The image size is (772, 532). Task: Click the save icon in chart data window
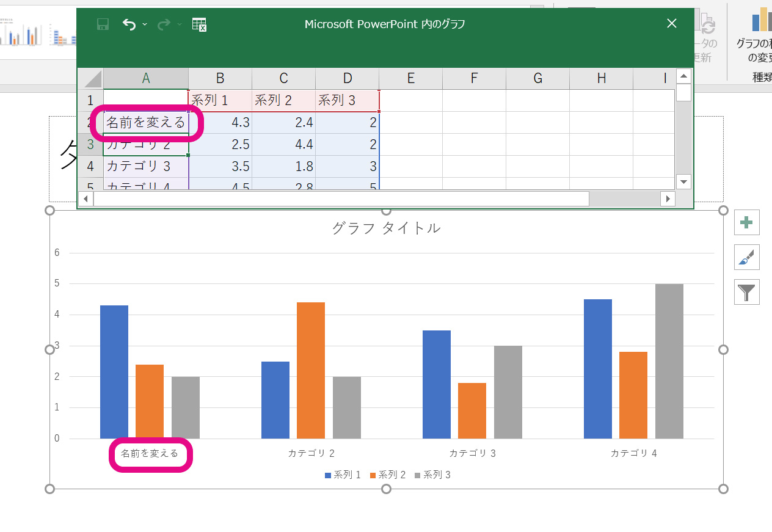103,24
